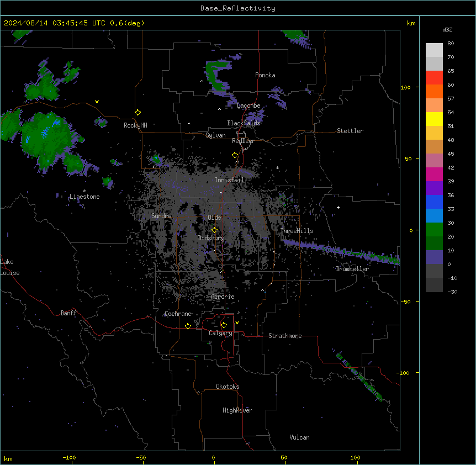Select the yellow 51–54 dBZ legend swatch
Screen dimensions: 476x465
(434, 119)
